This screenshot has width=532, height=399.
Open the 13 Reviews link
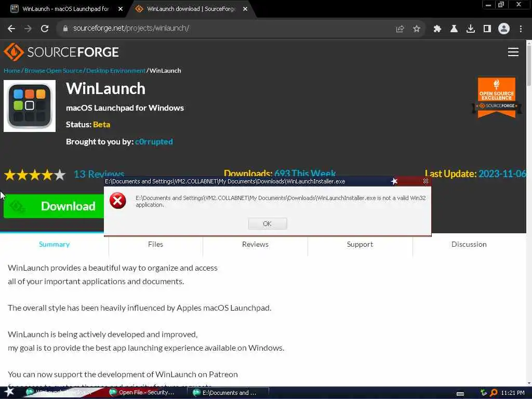tap(99, 174)
